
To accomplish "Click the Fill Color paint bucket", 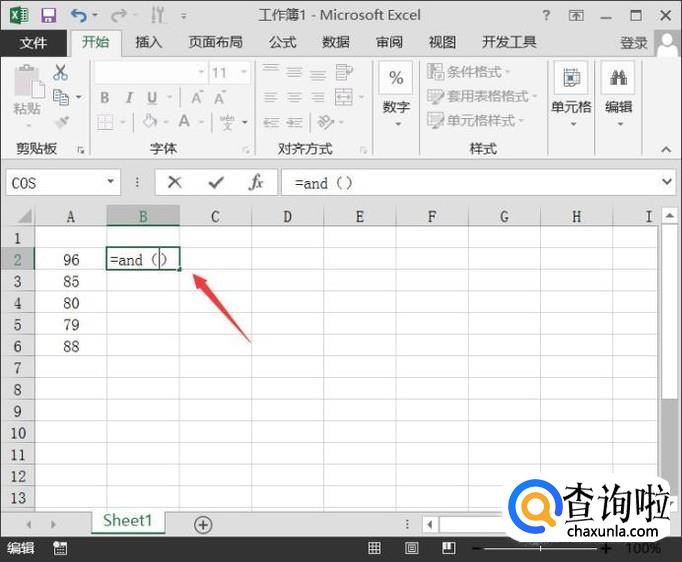I will coord(150,121).
